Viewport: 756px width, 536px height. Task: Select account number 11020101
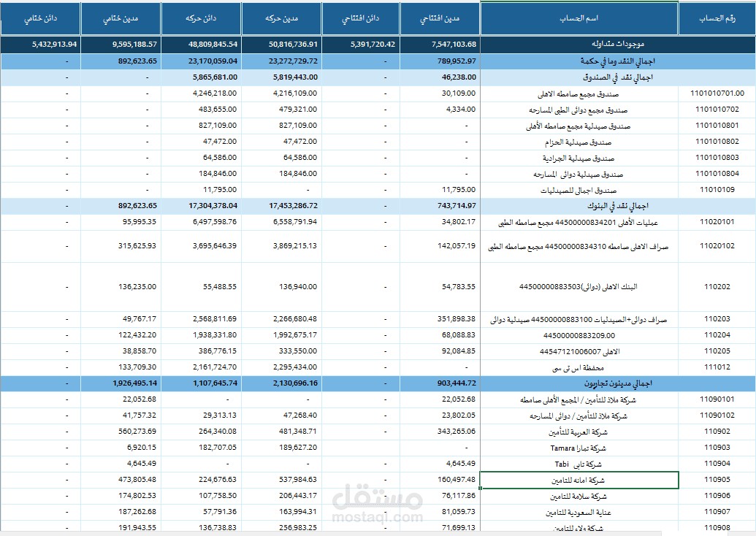coord(717,222)
